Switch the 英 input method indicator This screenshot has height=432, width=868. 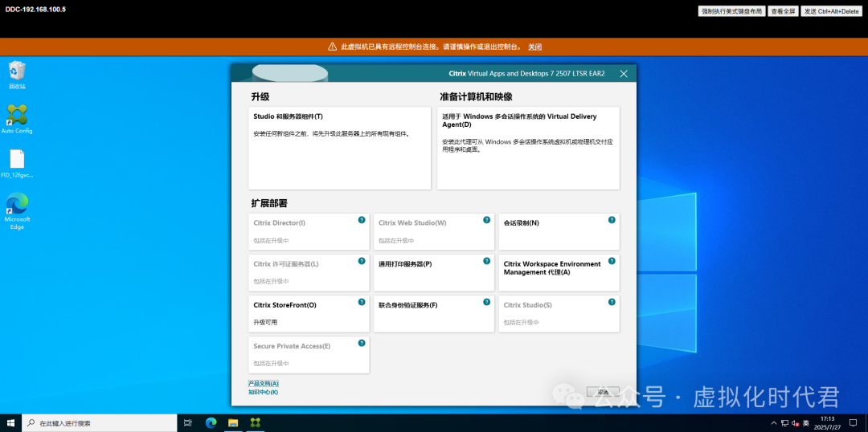[806, 423]
